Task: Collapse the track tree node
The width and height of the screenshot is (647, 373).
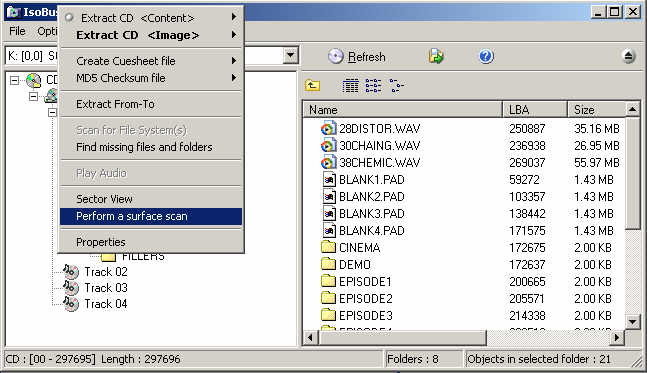Action: 52,112
